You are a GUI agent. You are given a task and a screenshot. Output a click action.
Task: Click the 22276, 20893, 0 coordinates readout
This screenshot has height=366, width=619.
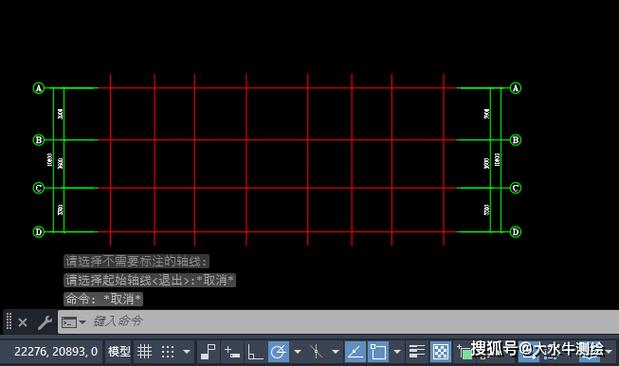tap(56, 351)
